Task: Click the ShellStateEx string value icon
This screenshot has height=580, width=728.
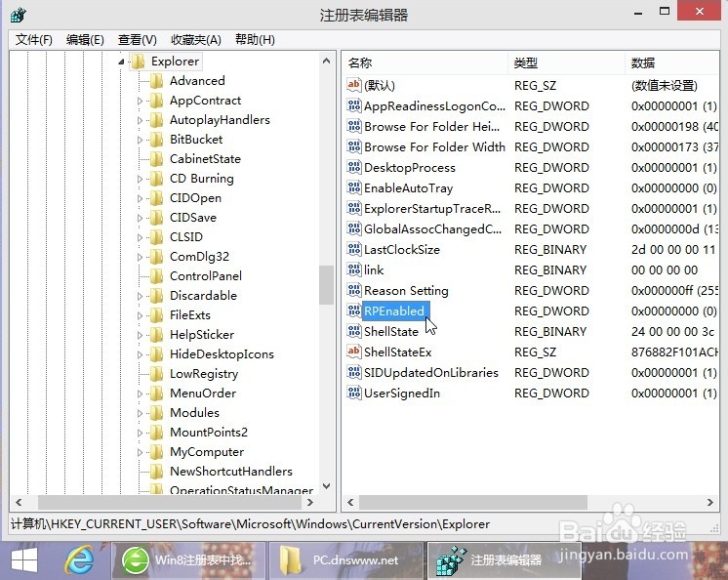Action: (x=354, y=352)
